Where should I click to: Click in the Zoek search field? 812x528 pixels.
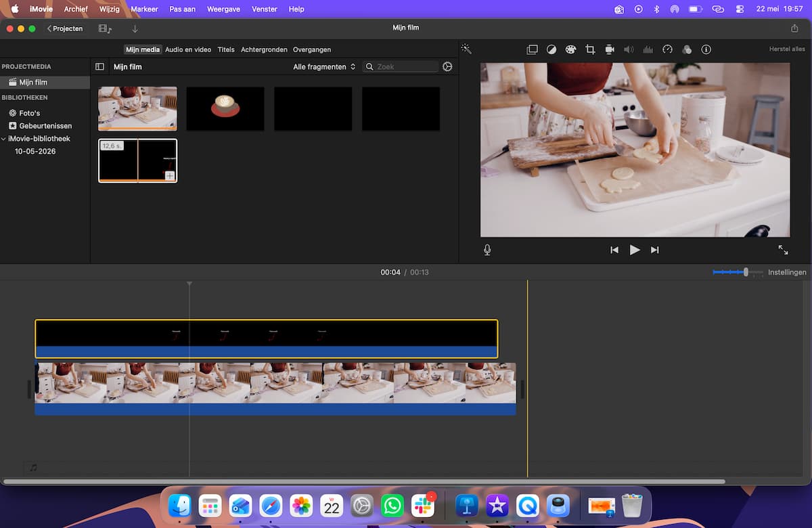[x=401, y=67]
